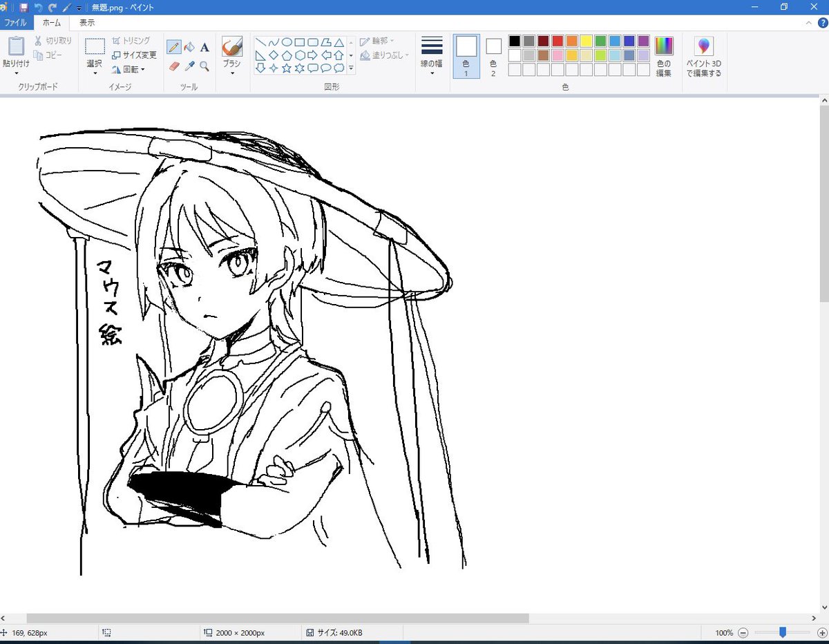Choose the hexagon shape
This screenshot has height=644, width=829.
300,55
